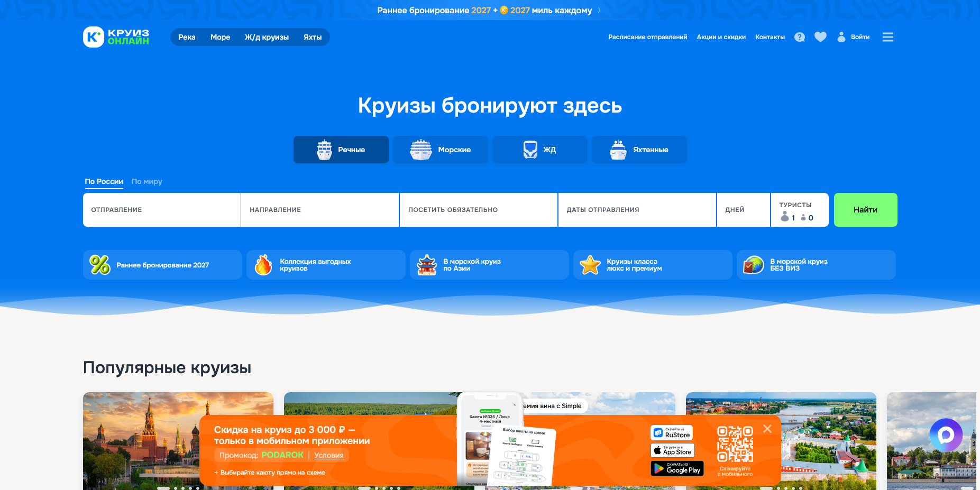Open the Контакты link
This screenshot has width=980, height=490.
[x=770, y=37]
